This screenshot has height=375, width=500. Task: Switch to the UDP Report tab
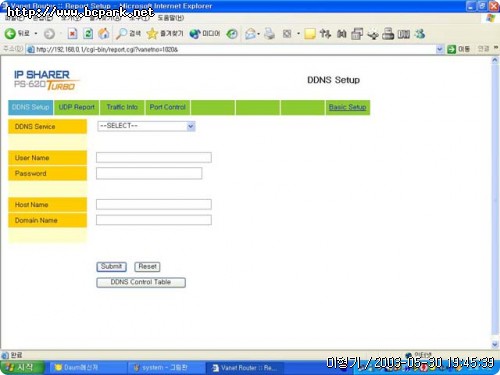(76, 107)
